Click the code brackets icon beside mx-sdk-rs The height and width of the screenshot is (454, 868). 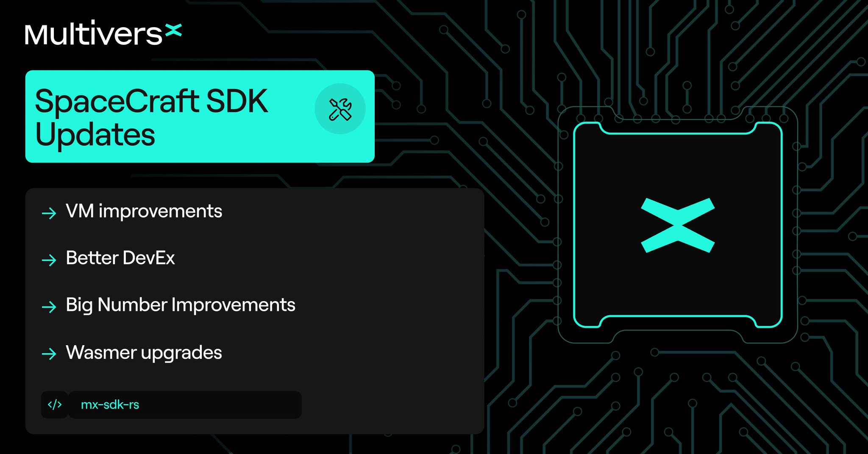[x=55, y=405]
